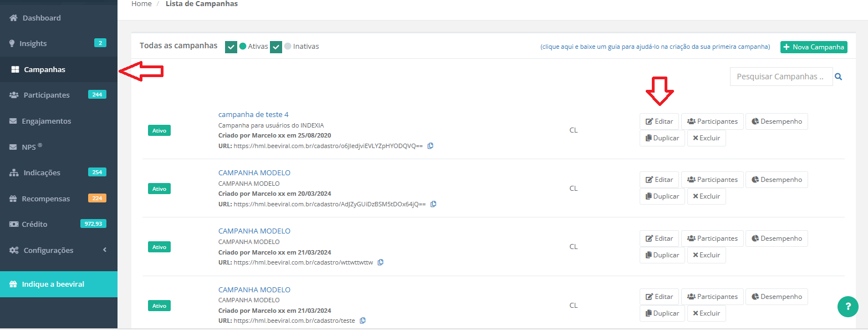Viewport: 868px width, 330px height.
Task: Click Duplicar for campaign created 20/03/2024
Action: coord(662,196)
